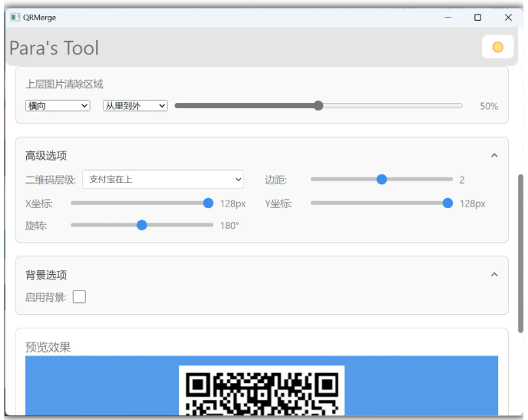
Task: Click the QR code preview image
Action: 262,390
